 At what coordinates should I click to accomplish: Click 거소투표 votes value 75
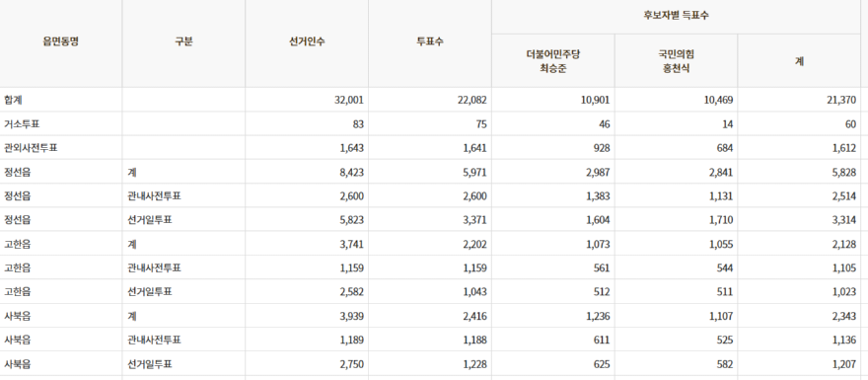(481, 124)
